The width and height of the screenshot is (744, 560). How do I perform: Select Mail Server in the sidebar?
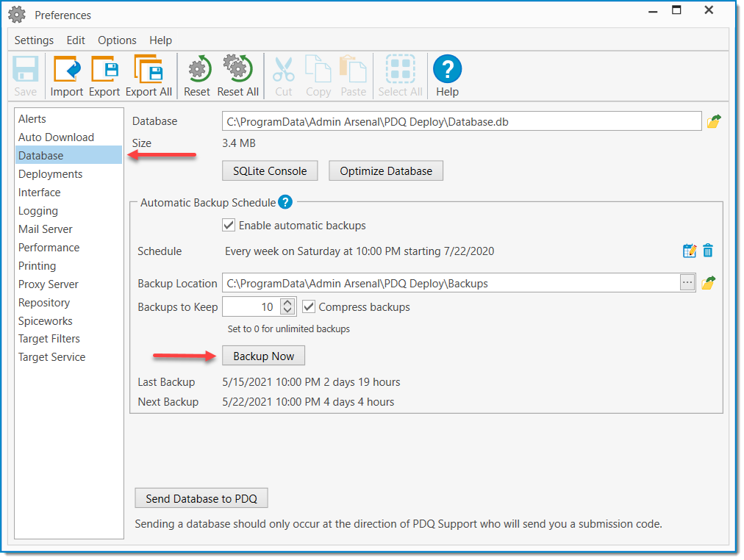(x=69, y=229)
